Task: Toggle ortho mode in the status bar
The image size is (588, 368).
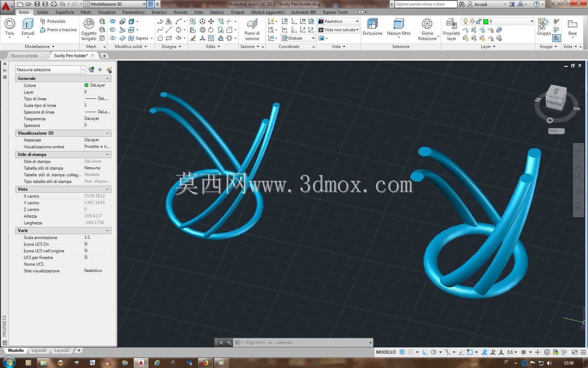Action: tap(425, 352)
